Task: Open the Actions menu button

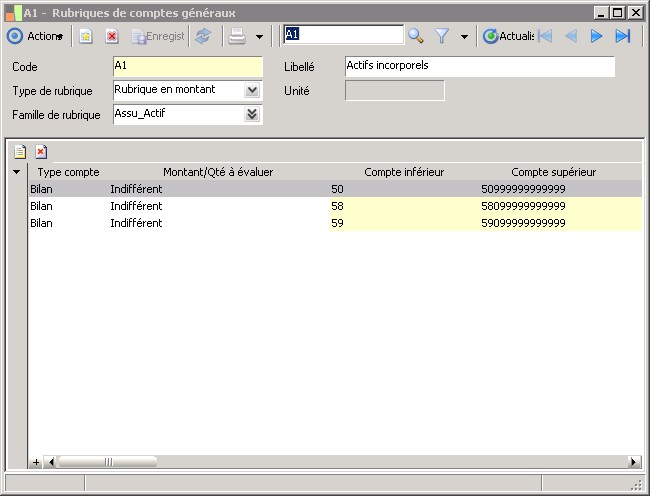Action: [x=35, y=36]
